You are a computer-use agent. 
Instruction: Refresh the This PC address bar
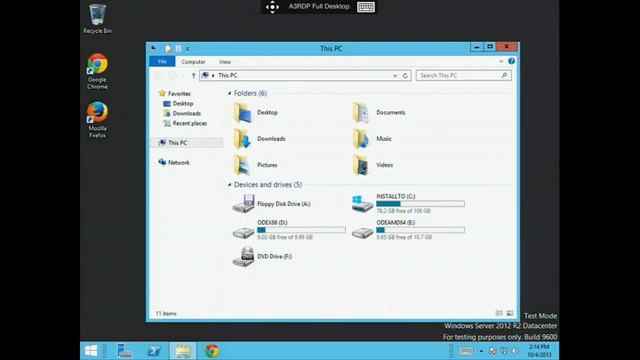[x=405, y=76]
